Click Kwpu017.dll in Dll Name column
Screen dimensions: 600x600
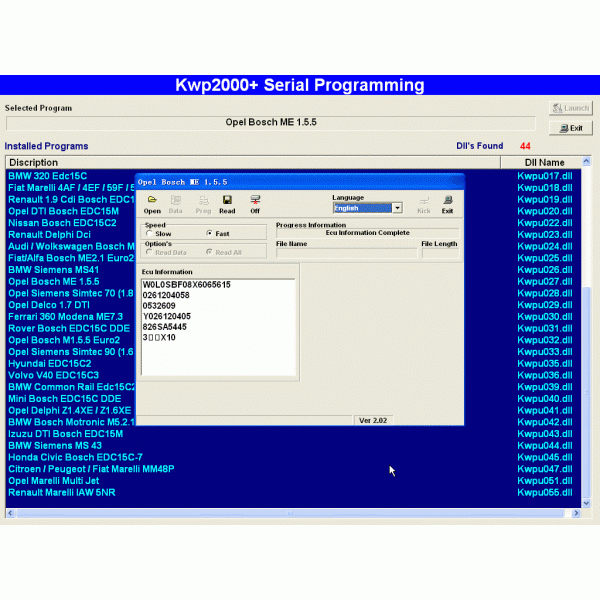coord(545,176)
